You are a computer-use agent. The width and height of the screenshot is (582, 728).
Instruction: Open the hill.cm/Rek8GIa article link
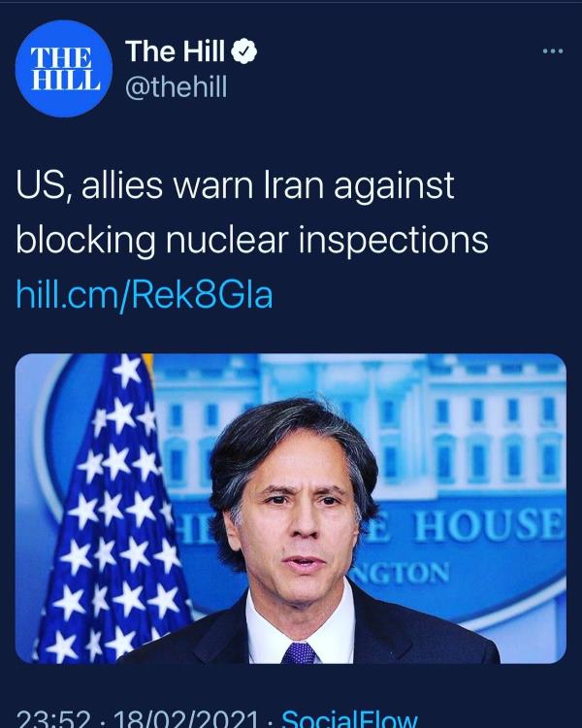point(144,295)
